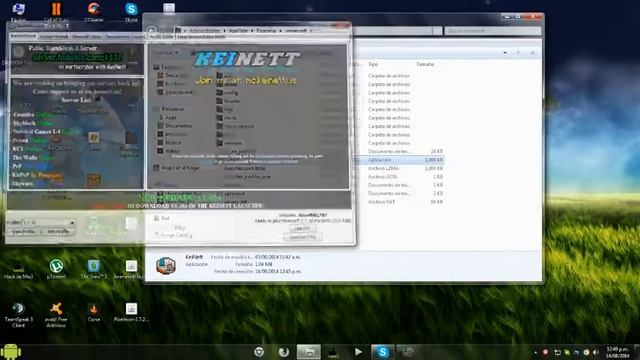
Task: Open the Skype desktop shortcut
Action: [131, 11]
